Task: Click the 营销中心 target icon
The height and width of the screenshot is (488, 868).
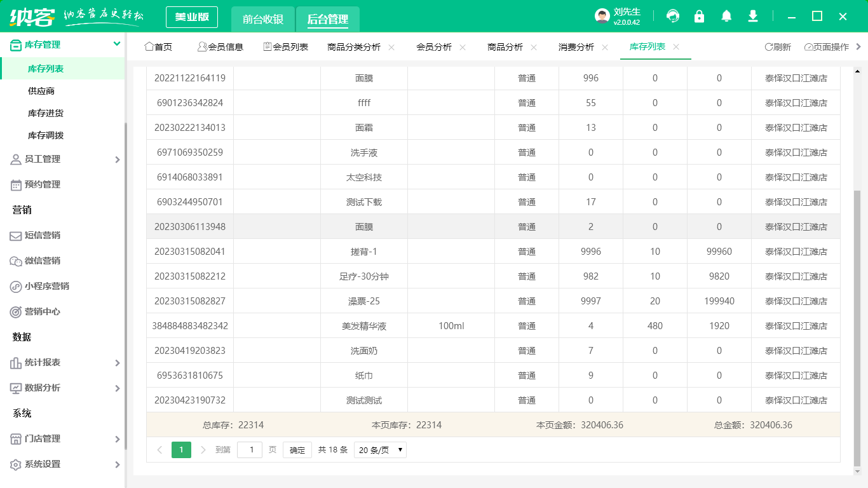Action: pos(16,312)
